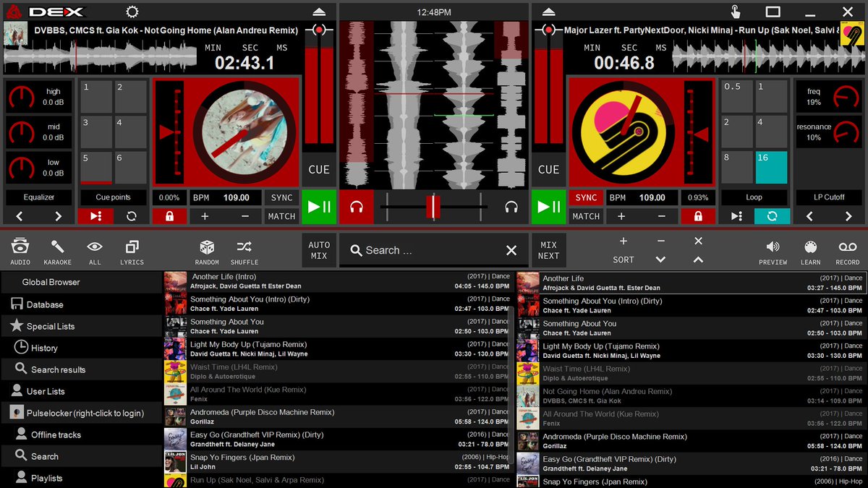This screenshot has width=868, height=488.
Task: Toggle PREVIEW speaker icon
Action: tap(773, 252)
